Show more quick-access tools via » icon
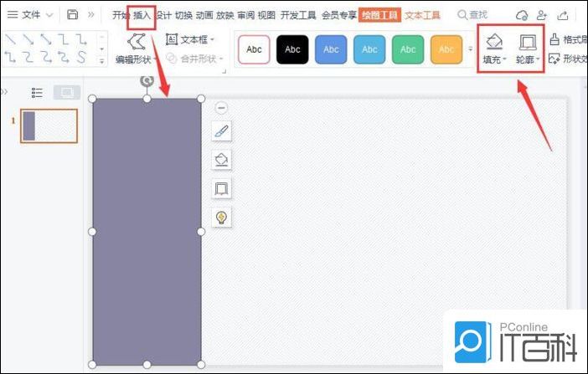The width and height of the screenshot is (588, 374). 91,14
